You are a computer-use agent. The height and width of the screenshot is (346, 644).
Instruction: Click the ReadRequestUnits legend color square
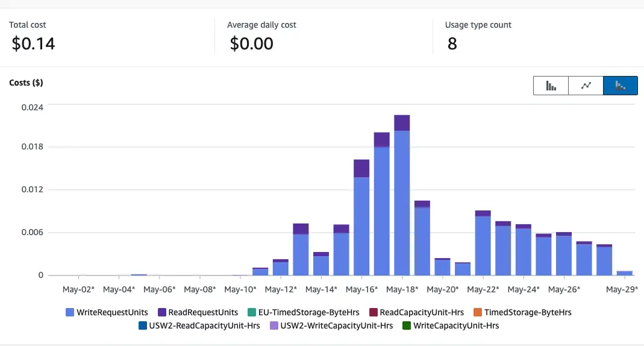pyautogui.click(x=161, y=312)
